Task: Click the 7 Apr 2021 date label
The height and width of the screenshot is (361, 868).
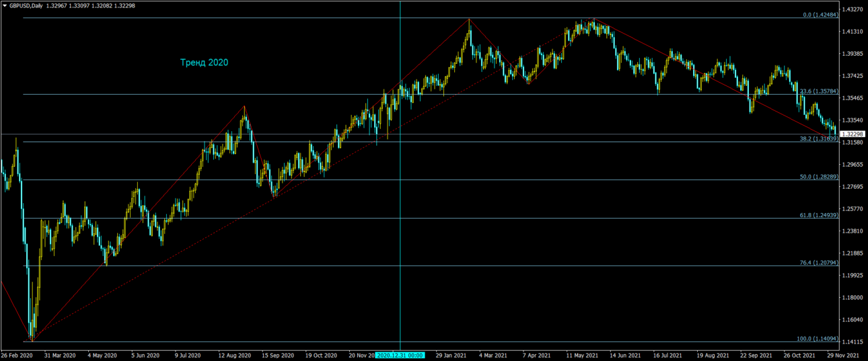Action: (x=538, y=355)
